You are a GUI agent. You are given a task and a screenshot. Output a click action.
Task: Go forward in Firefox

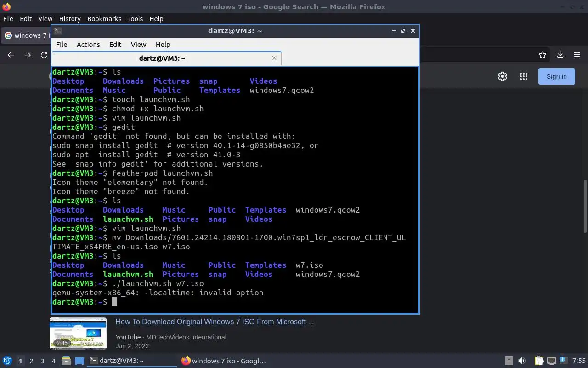(28, 55)
